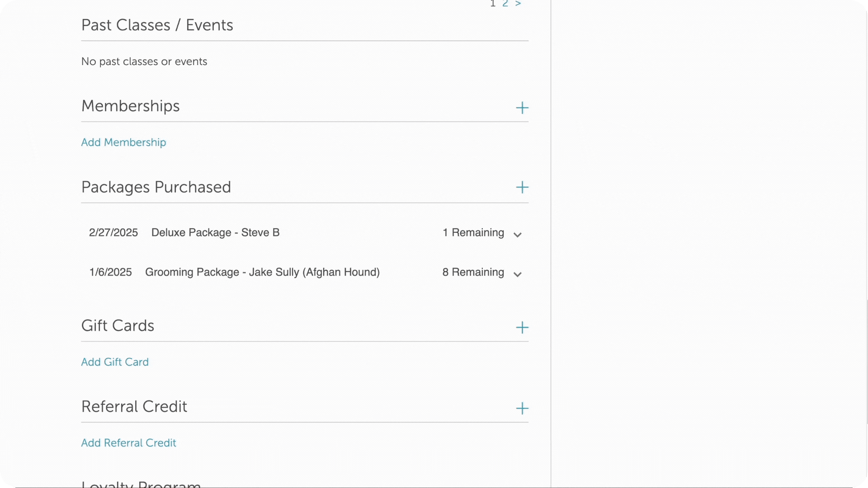This screenshot has height=488, width=868.
Task: Click the Referral Credit section heading
Action: [x=134, y=407]
